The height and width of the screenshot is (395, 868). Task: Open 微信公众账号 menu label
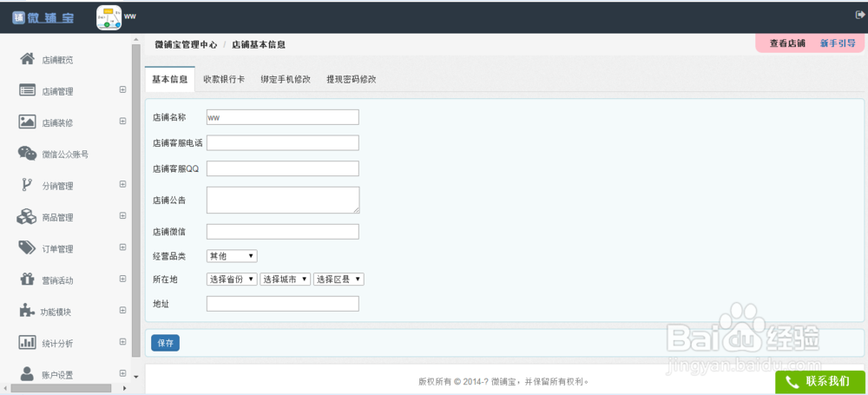[x=65, y=155]
